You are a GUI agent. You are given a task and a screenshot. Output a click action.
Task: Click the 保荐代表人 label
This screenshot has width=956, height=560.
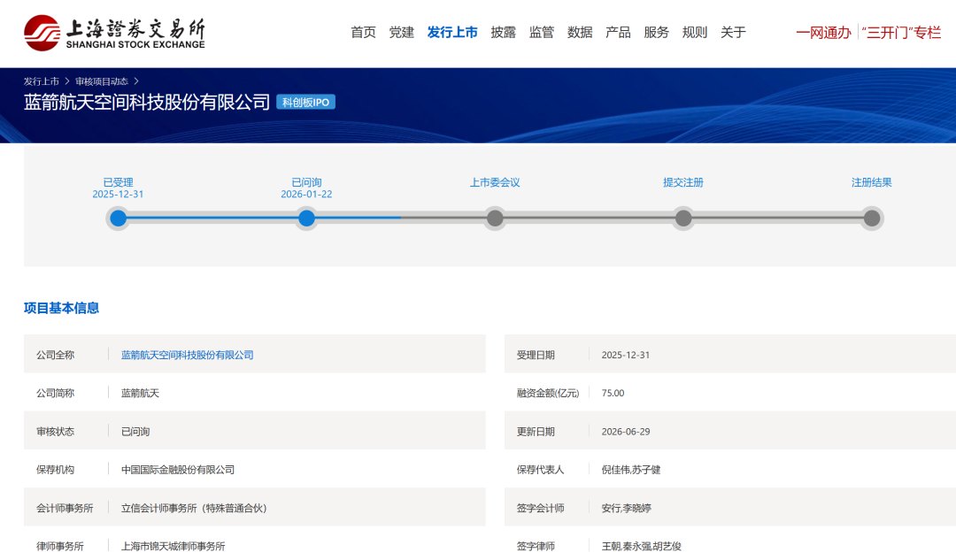click(540, 470)
